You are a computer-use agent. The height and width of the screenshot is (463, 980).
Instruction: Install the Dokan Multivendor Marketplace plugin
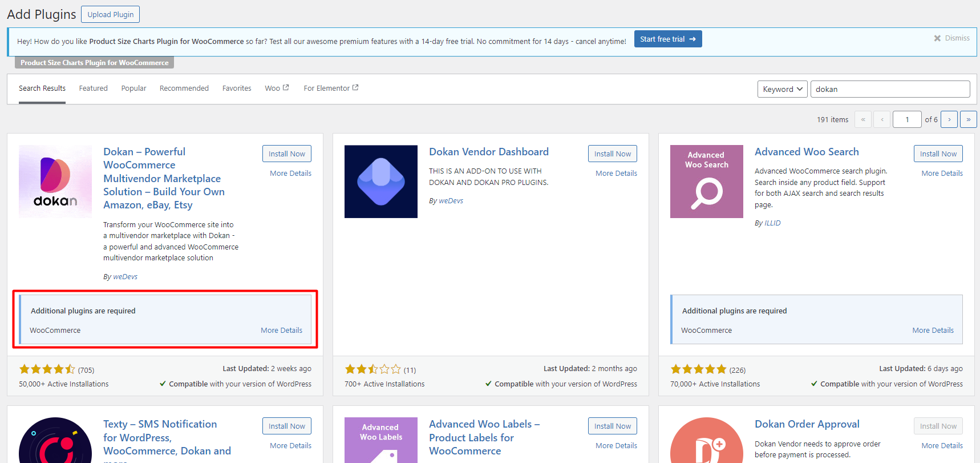click(x=287, y=154)
